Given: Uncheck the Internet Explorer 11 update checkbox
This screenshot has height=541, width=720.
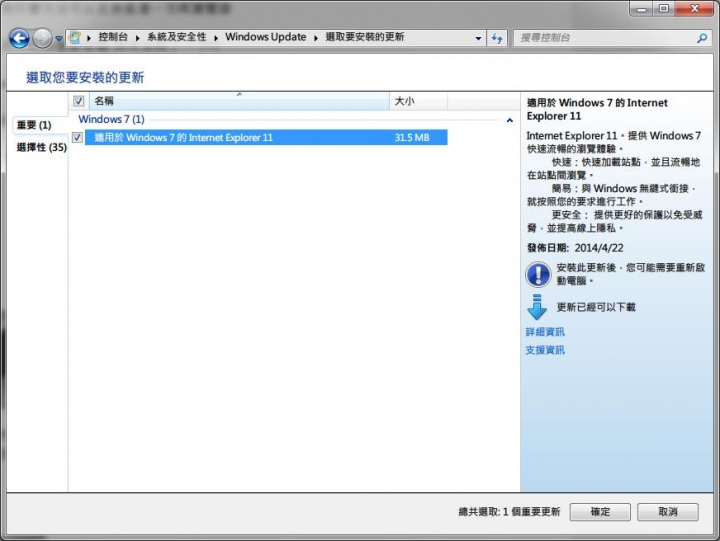Looking at the screenshot, I should coord(78,137).
